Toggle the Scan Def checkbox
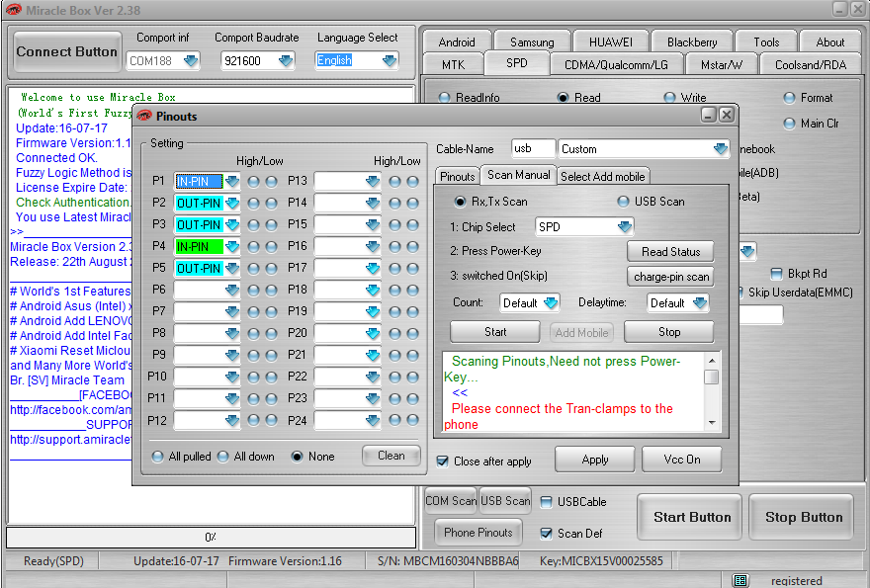 (x=546, y=534)
